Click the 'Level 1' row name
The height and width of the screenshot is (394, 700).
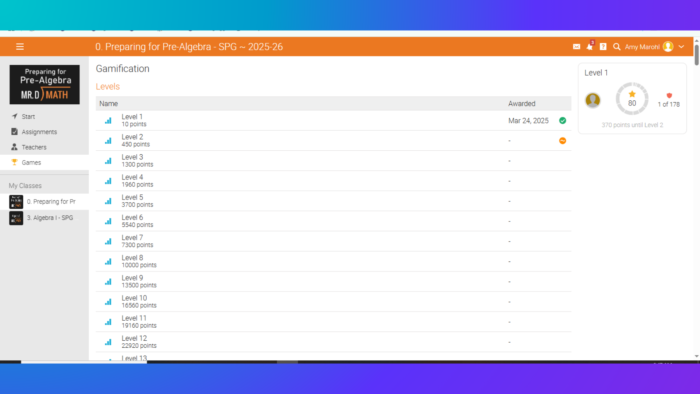pos(132,117)
